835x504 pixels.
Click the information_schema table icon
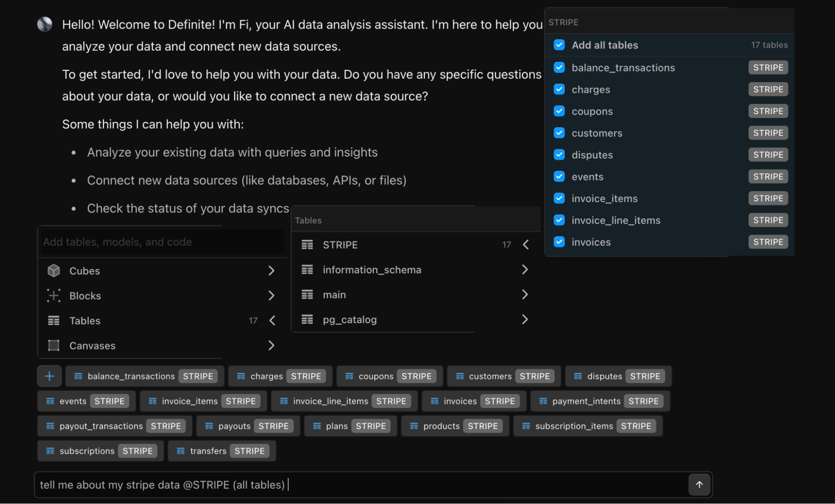(x=307, y=270)
